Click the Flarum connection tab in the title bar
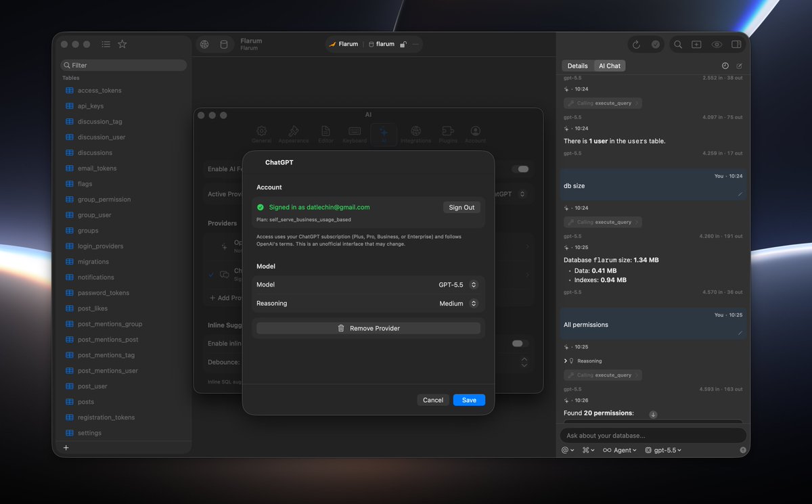Viewport: 812px width, 504px height. click(344, 44)
